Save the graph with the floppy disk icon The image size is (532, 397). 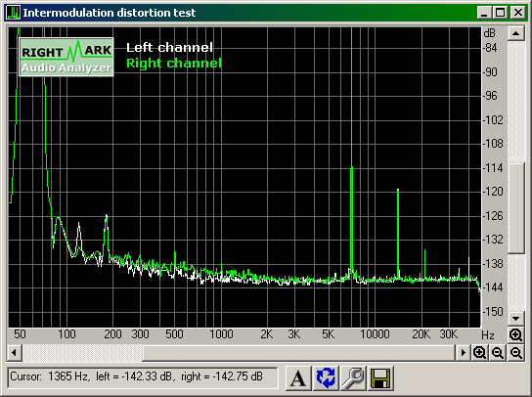pos(380,377)
